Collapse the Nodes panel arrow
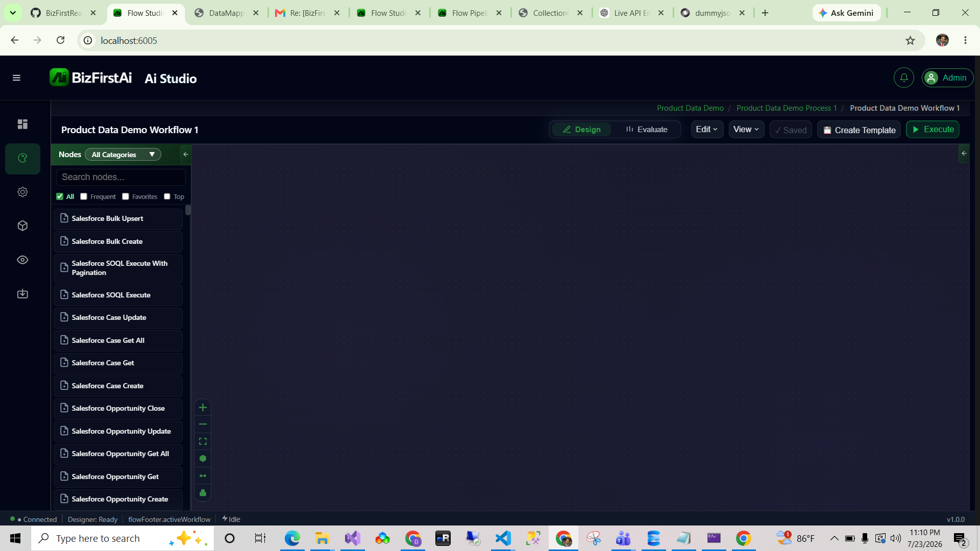This screenshot has height=551, width=980. click(186, 154)
